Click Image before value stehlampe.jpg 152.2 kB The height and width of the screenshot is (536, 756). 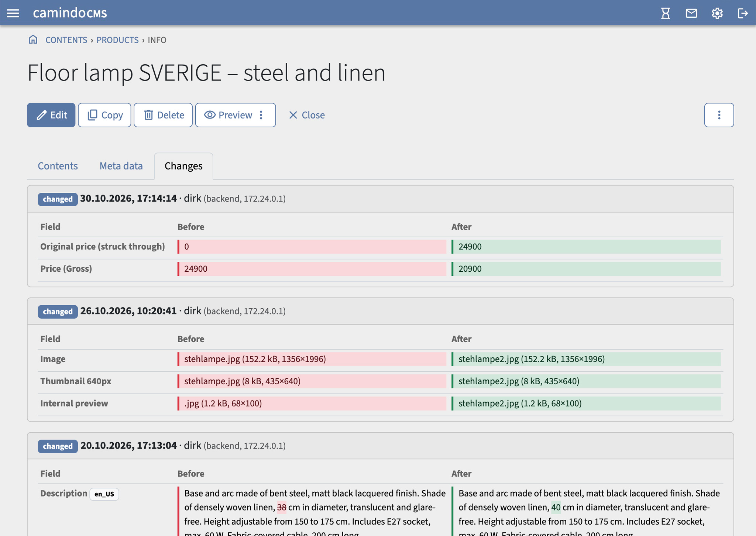point(312,359)
